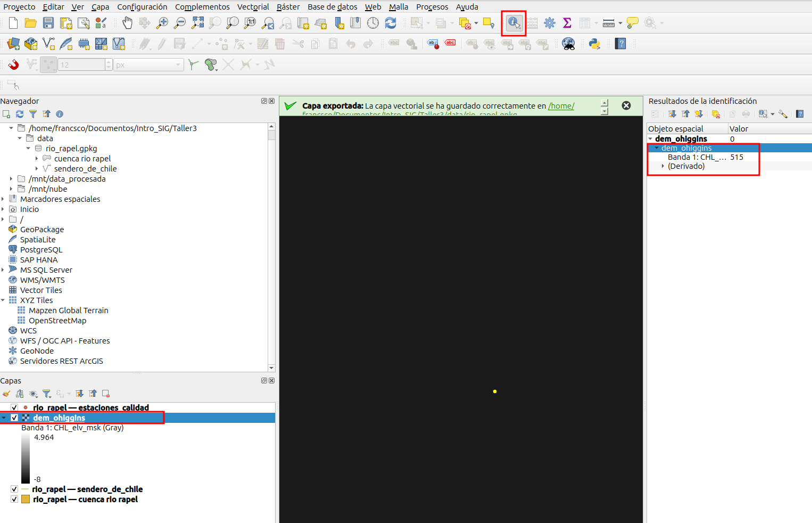The height and width of the screenshot is (523, 812).
Task: Click the Zoom In magnifier tool
Action: (x=162, y=23)
